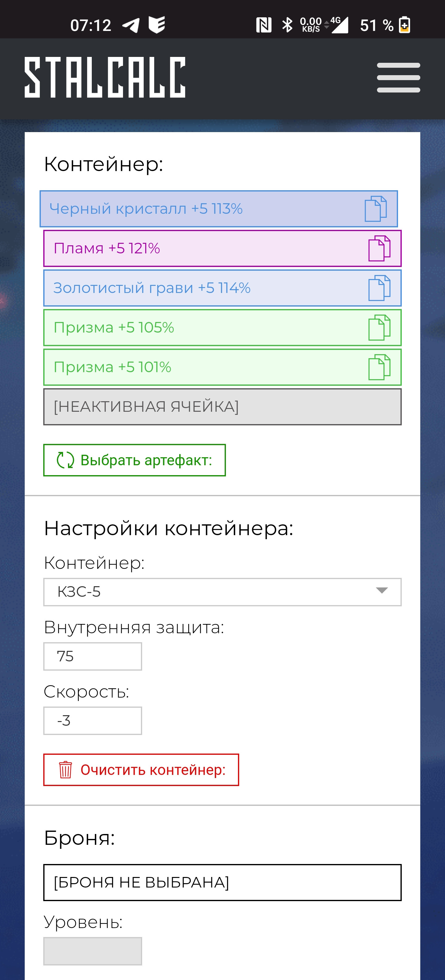Focus the Внутренняя защита field showing 75

pos(93,656)
